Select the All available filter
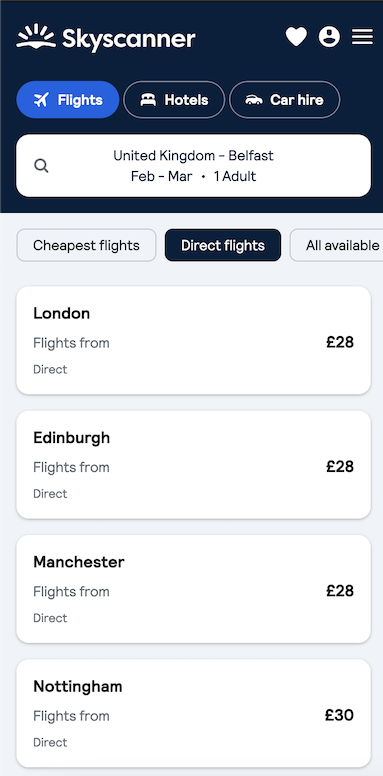 click(336, 245)
